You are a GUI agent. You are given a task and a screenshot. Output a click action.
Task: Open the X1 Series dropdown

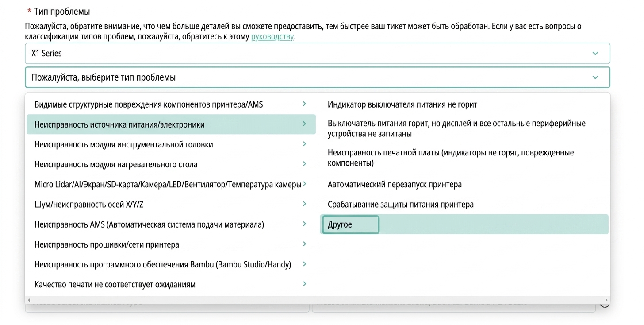click(317, 53)
